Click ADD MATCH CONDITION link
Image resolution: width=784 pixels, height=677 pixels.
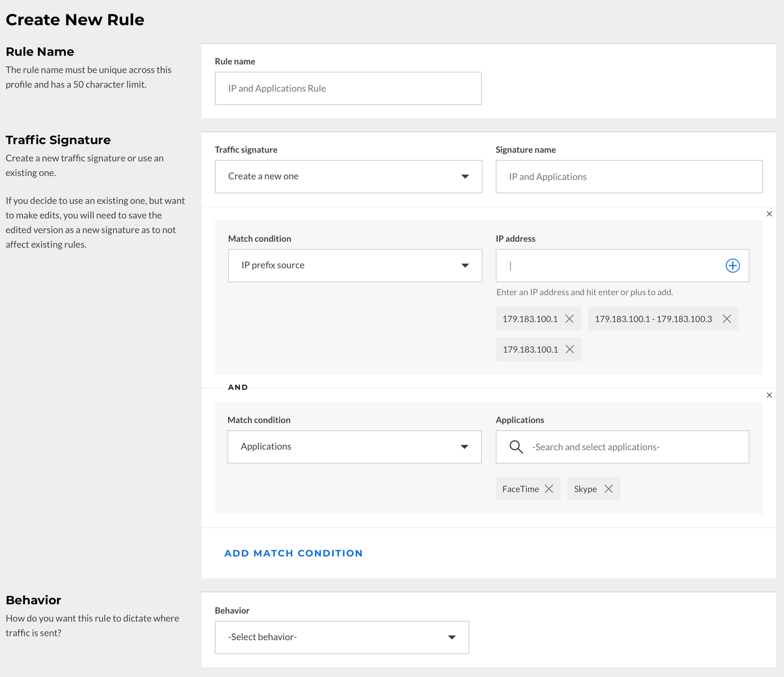[x=293, y=553]
